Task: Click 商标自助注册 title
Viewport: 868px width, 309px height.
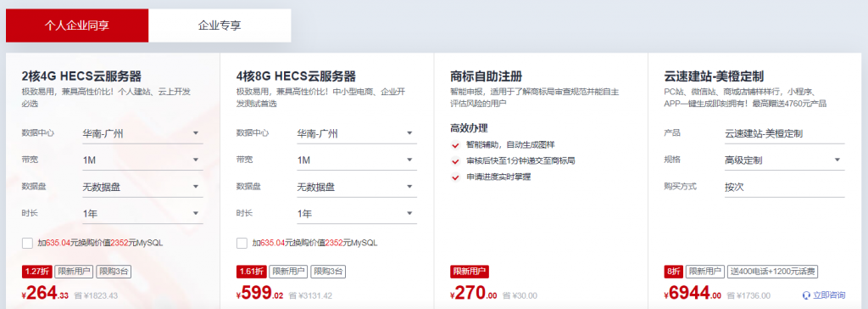Action: point(487,76)
